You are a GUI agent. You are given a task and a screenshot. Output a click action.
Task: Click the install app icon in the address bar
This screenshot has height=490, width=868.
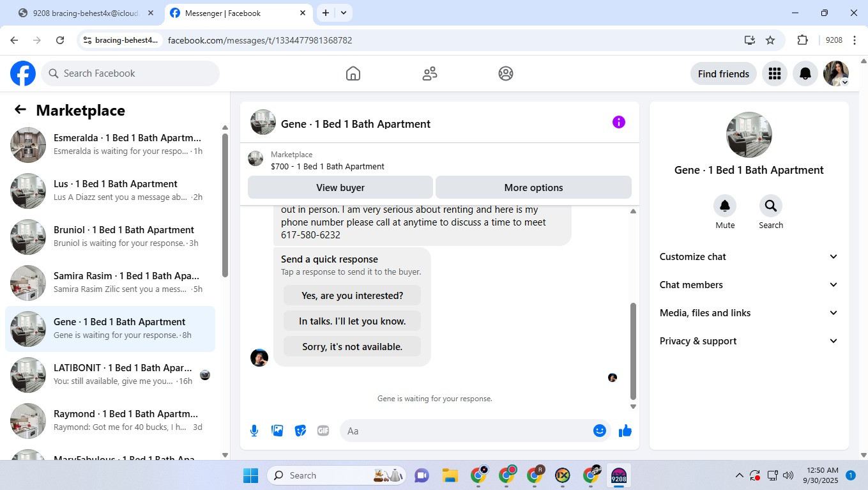(750, 40)
